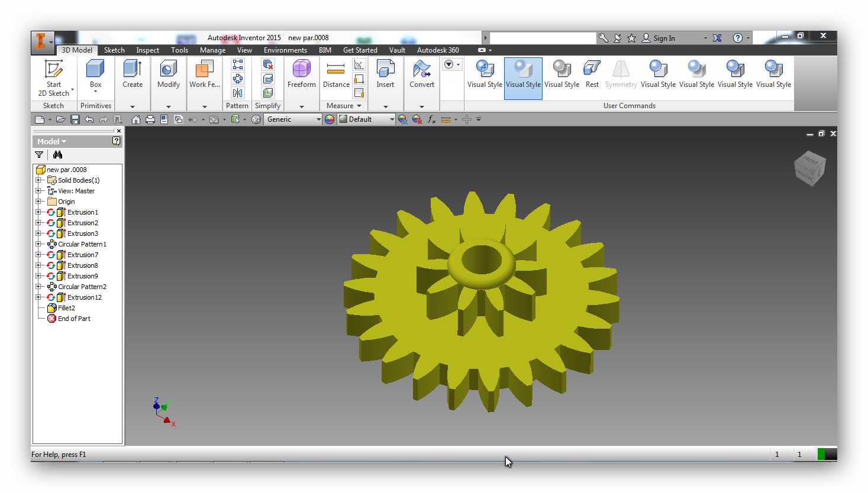The width and height of the screenshot is (868, 493).
Task: Open the fx Parameters dialog
Action: 431,119
